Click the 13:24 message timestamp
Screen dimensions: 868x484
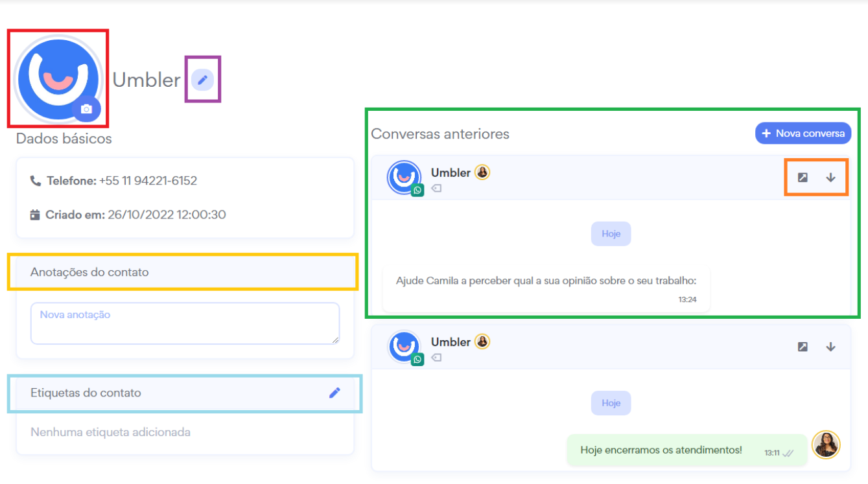[x=687, y=300]
